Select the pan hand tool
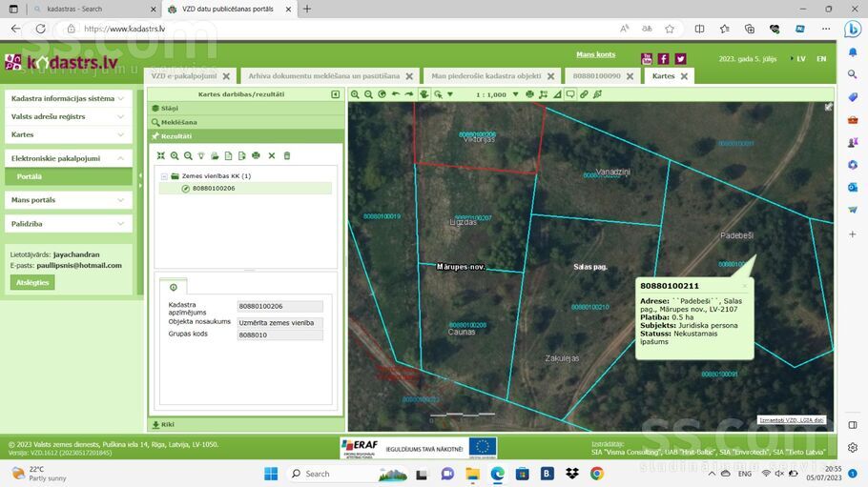 (x=424, y=94)
